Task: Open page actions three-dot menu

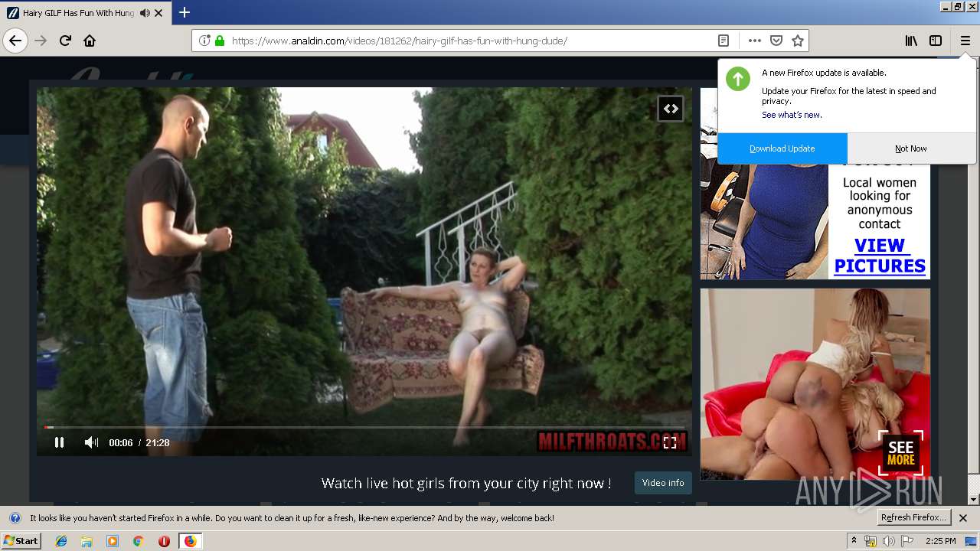Action: point(754,41)
